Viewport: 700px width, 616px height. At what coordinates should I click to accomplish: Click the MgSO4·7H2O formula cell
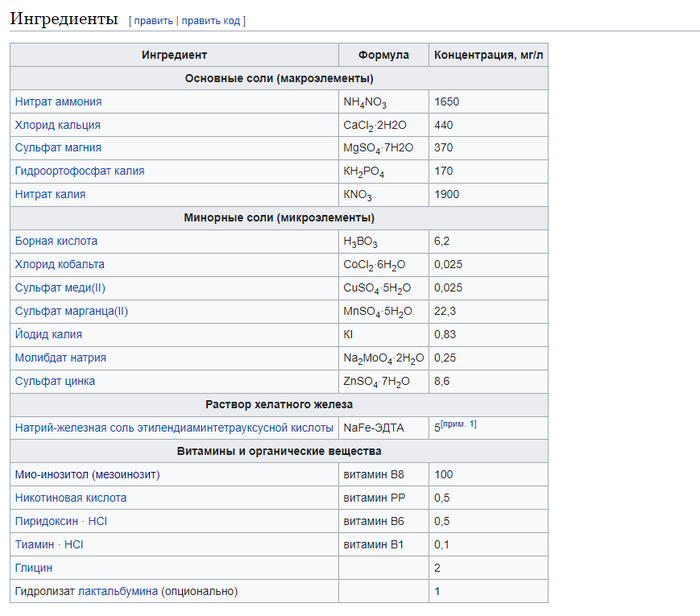click(383, 148)
